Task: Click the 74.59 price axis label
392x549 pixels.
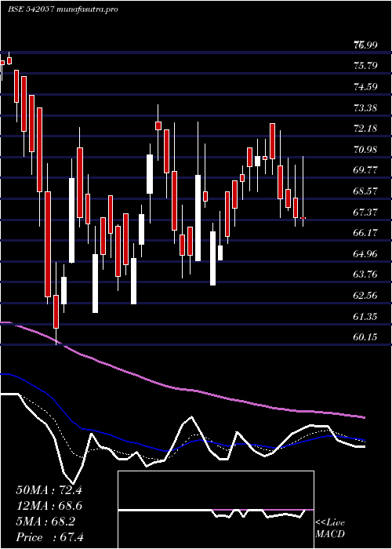Action: tap(365, 86)
